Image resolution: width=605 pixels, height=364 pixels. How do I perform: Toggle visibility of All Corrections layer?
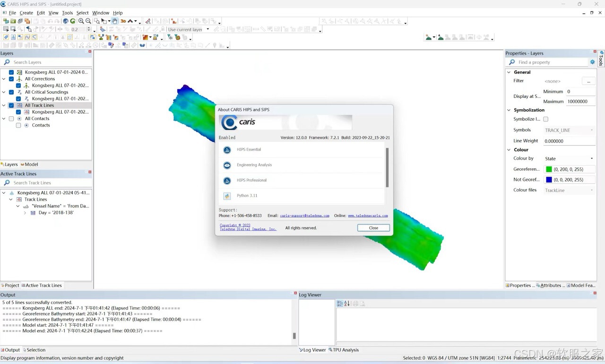coord(11,79)
